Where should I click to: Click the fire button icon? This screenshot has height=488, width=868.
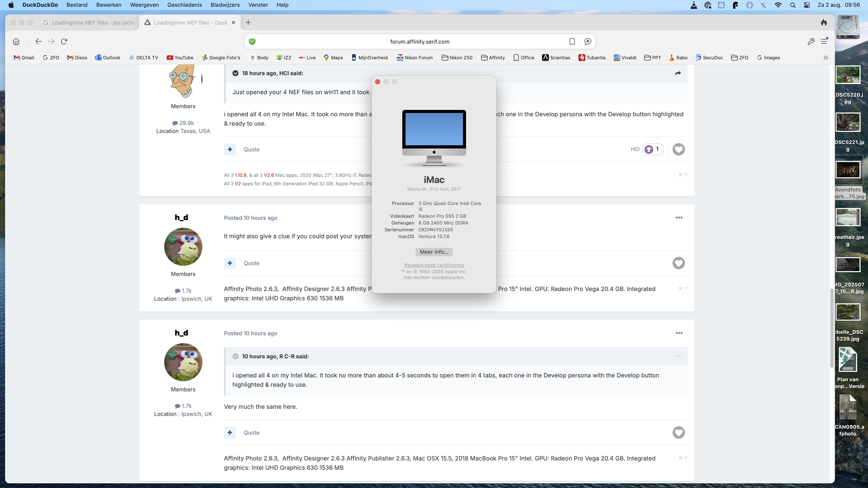click(x=824, y=23)
